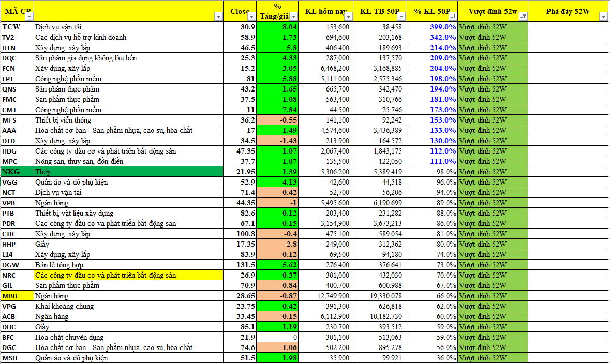
Task: Open the Phá đáy 52W filter dropdown
Action: pos(603,17)
